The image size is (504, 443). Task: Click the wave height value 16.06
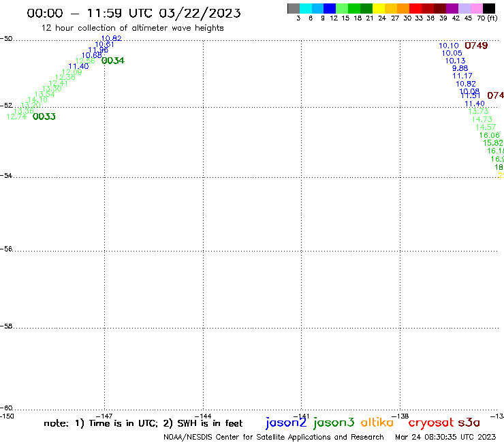490,135
